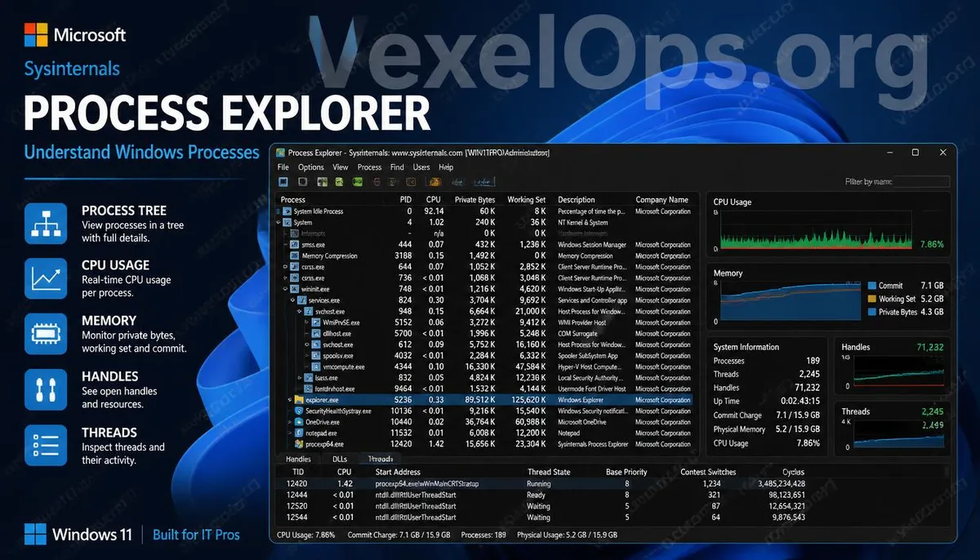Image resolution: width=980 pixels, height=560 pixels.
Task: Sort by the Working Set column
Action: click(x=526, y=199)
